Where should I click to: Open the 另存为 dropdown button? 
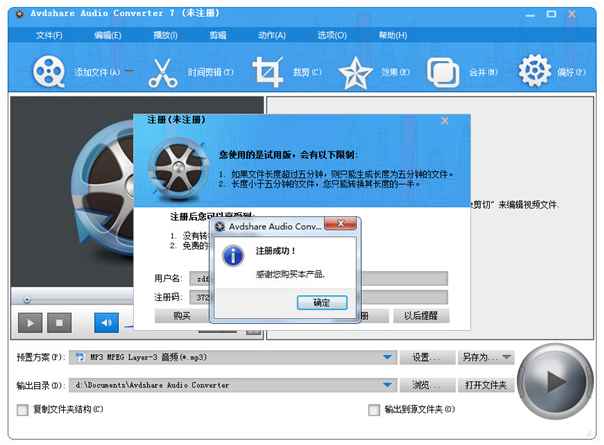click(485, 357)
